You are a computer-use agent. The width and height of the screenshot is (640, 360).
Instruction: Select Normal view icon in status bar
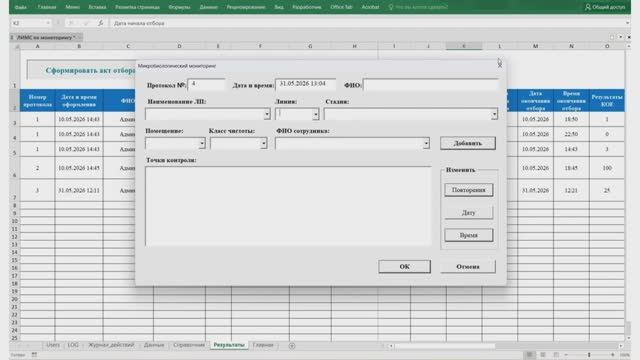(529, 355)
